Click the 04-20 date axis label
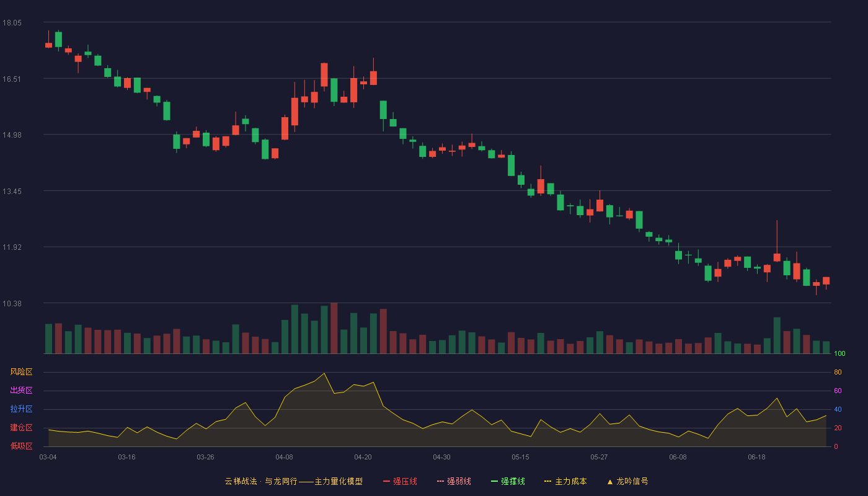The image size is (868, 496). click(363, 457)
